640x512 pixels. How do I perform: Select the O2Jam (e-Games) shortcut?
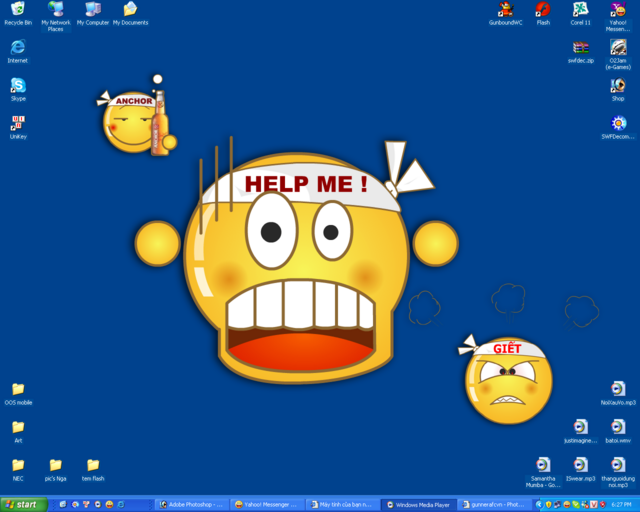pos(618,54)
